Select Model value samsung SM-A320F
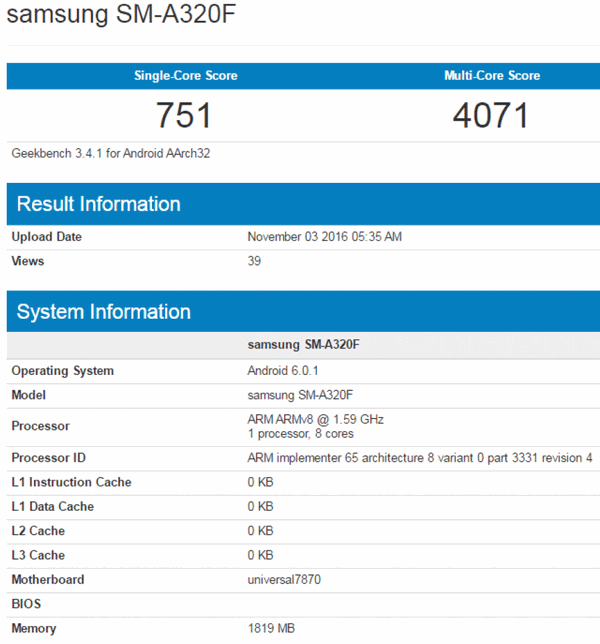Image resolution: width=600 pixels, height=644 pixels. click(300, 395)
